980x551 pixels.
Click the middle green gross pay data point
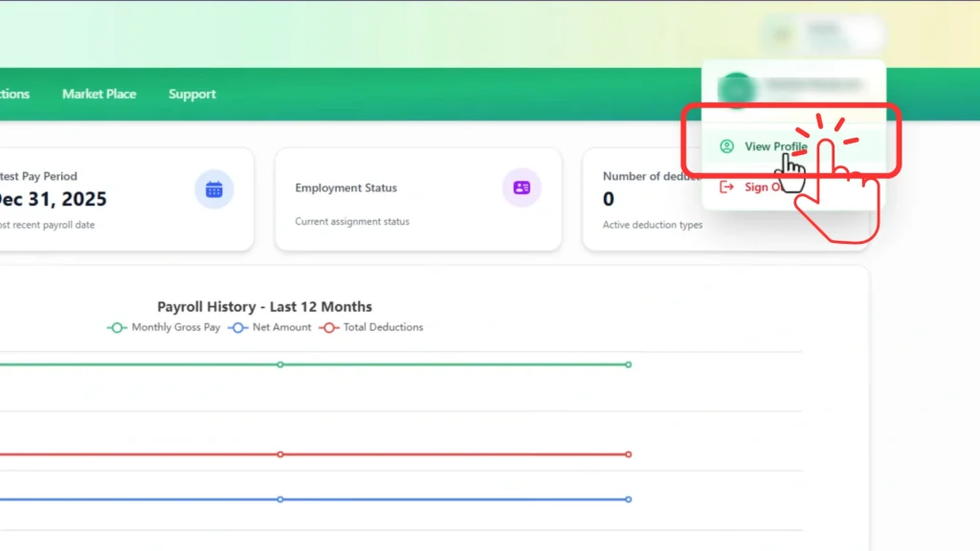(x=280, y=364)
